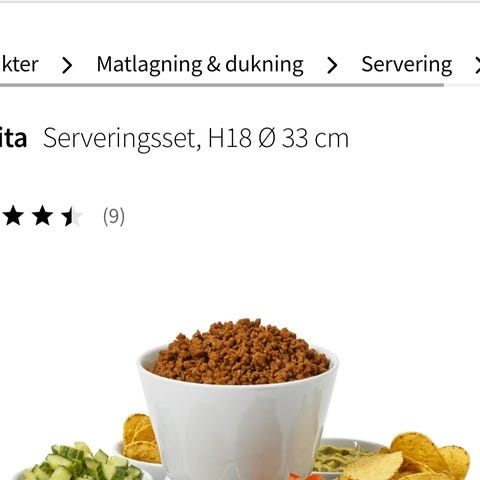
Task: Click the breadcrumb horizontal scrollbar thumb
Action: click(x=222, y=85)
